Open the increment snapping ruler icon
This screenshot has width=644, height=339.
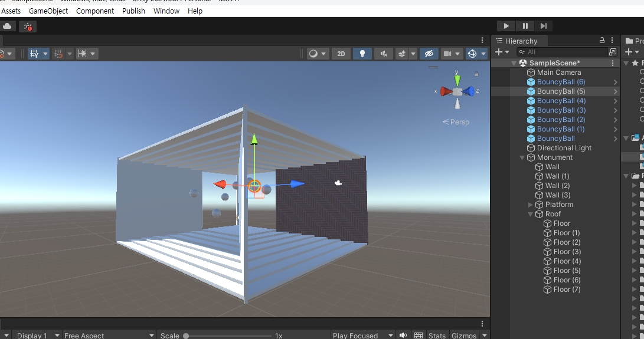point(82,54)
